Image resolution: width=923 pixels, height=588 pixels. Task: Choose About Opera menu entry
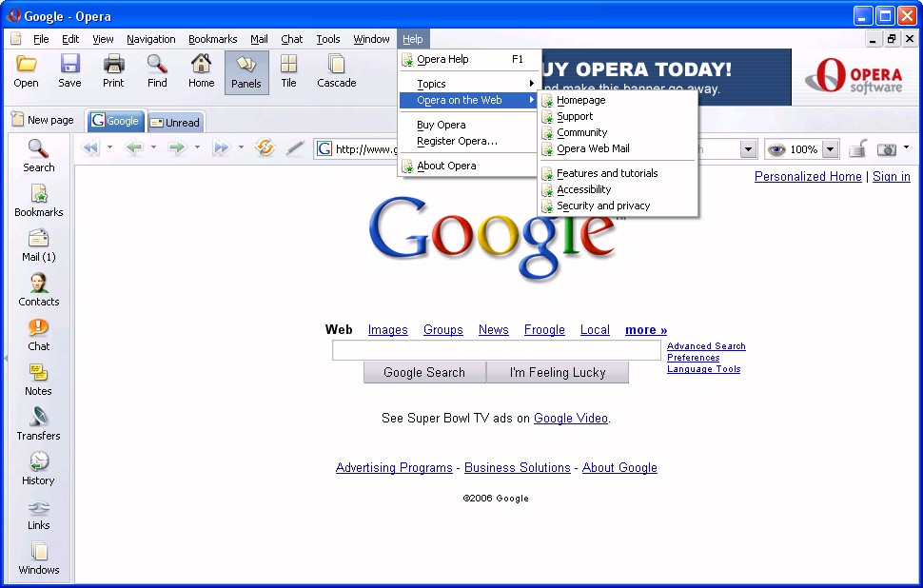(470, 166)
